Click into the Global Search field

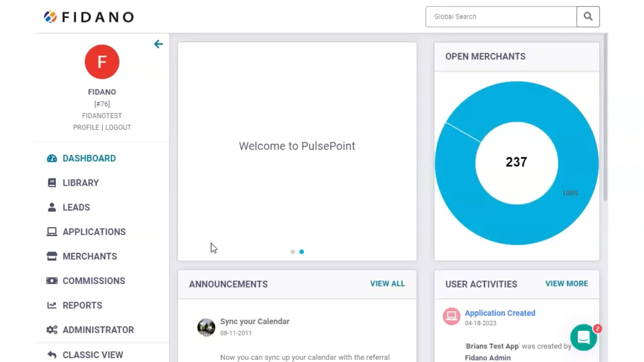click(x=501, y=17)
